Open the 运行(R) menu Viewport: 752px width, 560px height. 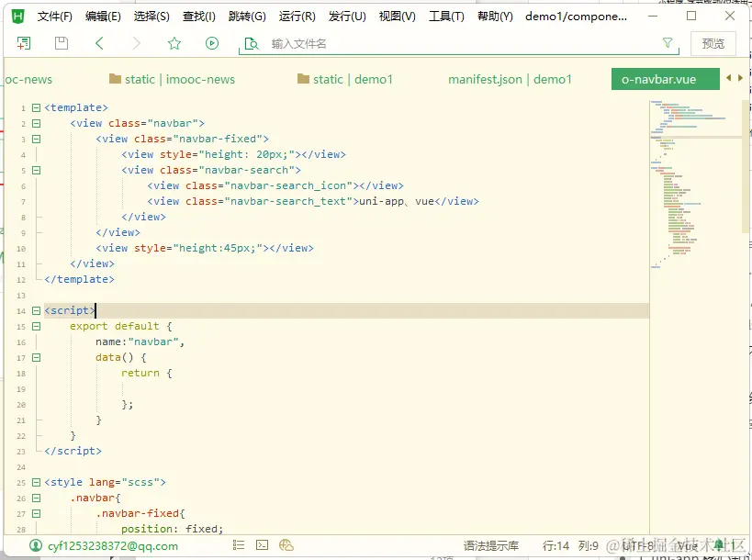point(297,17)
